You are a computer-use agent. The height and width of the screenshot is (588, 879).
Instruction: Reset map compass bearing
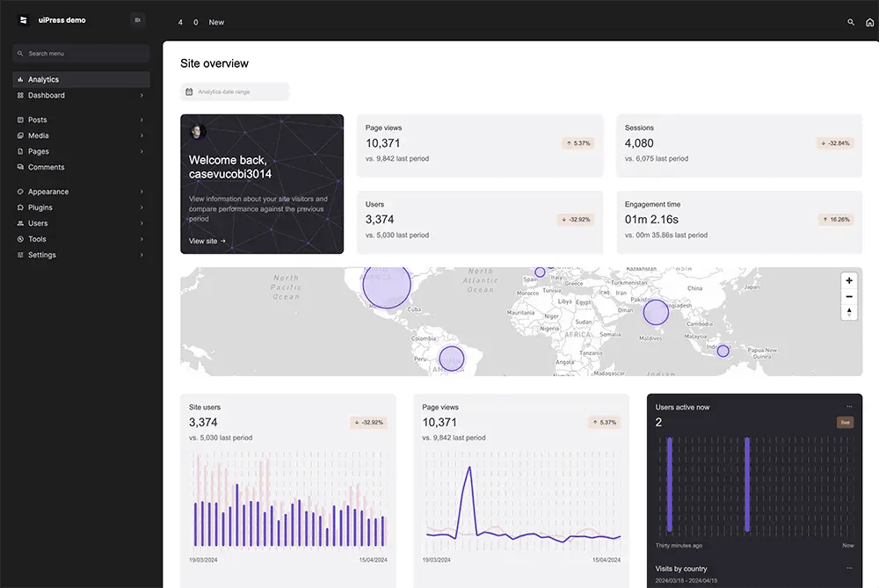point(848,312)
